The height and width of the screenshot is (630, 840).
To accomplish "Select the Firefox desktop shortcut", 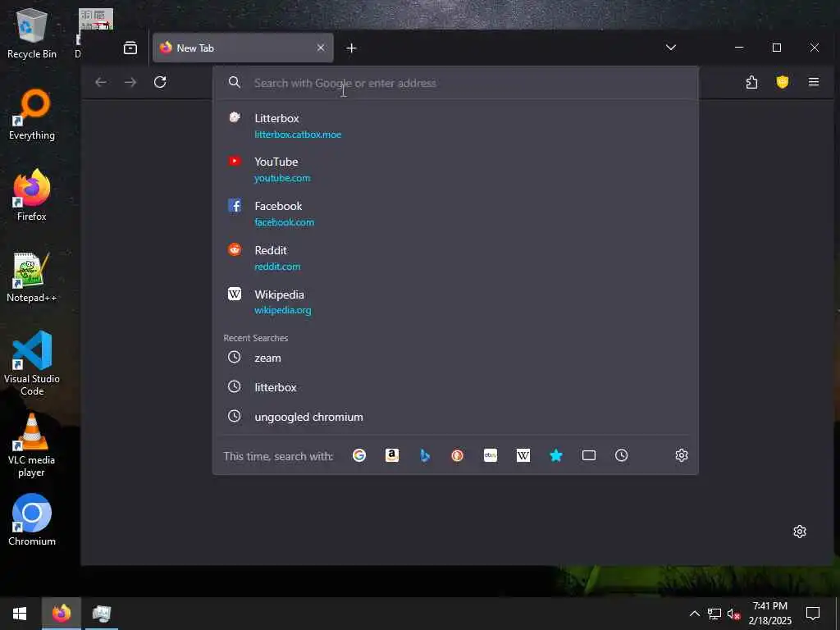I will (x=32, y=195).
